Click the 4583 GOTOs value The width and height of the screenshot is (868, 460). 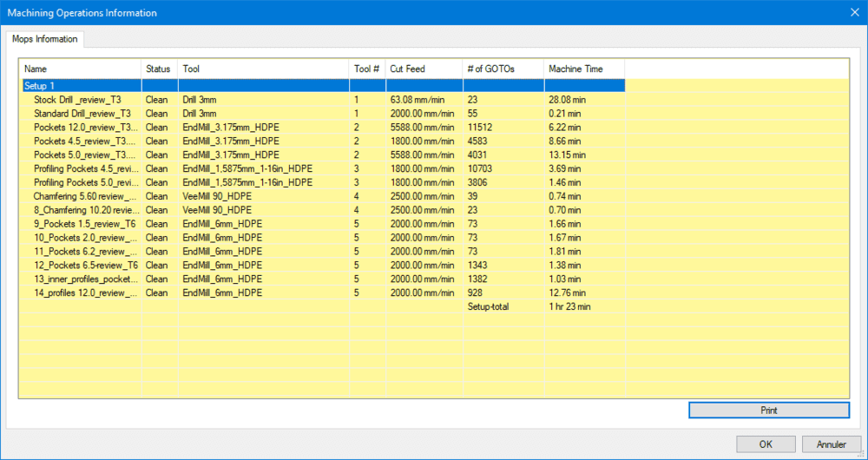coord(477,141)
